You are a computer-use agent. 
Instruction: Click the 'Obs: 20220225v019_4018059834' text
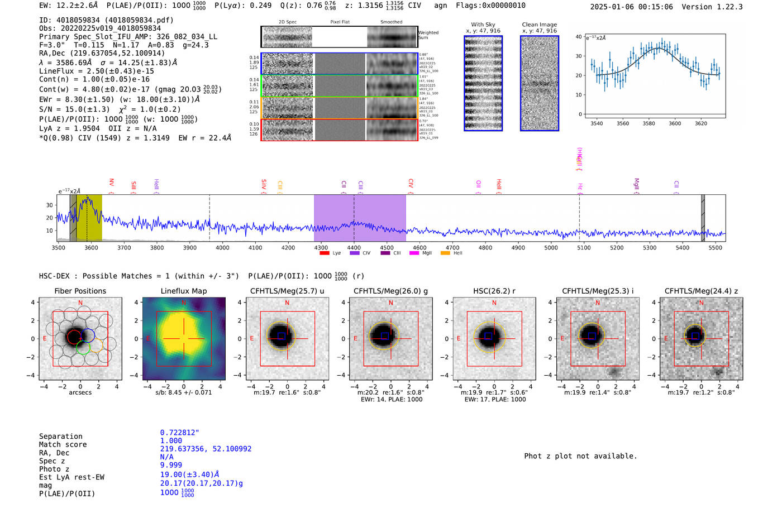point(100,28)
